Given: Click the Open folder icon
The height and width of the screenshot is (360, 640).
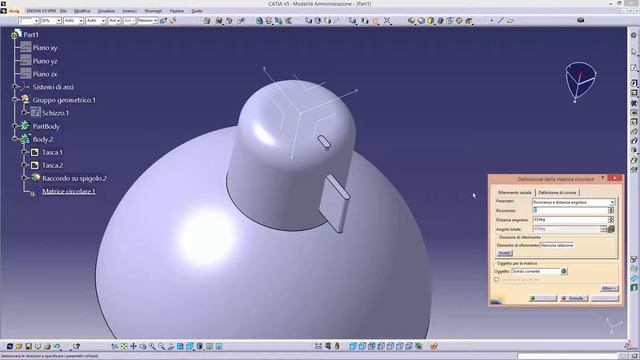Looking at the screenshot, I should pyautogui.click(x=19, y=347).
